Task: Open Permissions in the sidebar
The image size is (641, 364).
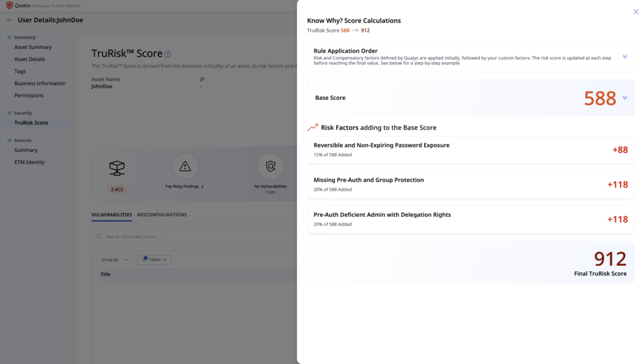Action: 29,96
